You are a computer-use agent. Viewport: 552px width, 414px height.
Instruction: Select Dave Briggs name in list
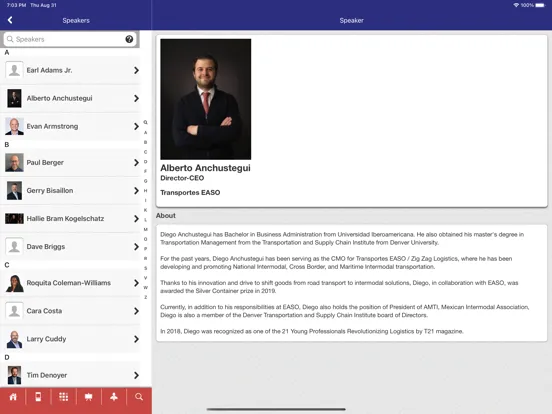pos(46,247)
